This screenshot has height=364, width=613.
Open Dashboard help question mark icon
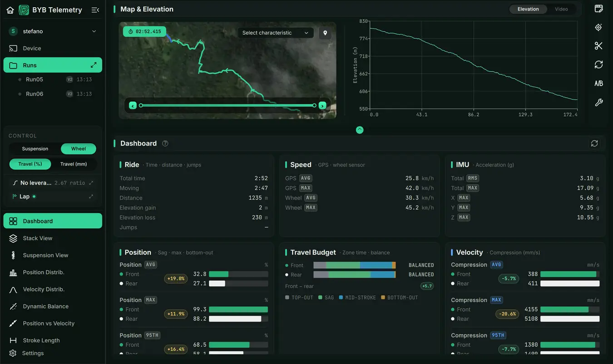click(165, 143)
